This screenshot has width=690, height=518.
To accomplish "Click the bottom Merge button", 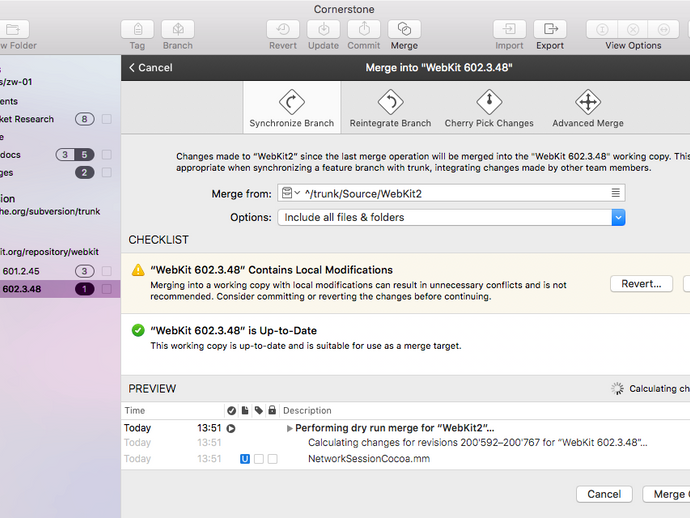I will coord(666,494).
